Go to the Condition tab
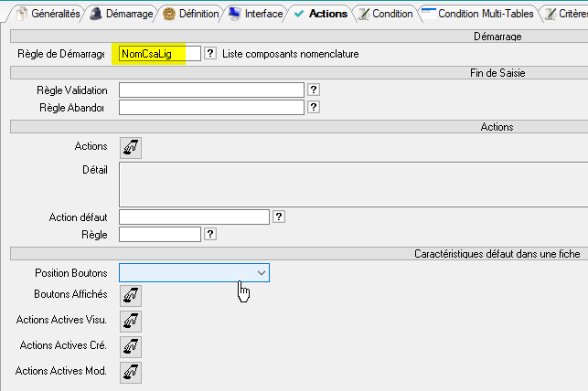The width and height of the screenshot is (588, 391). click(x=384, y=15)
